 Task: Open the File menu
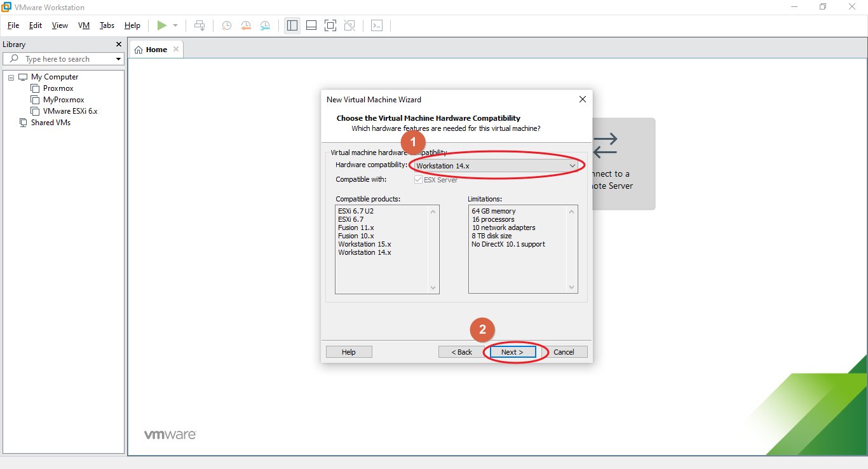tap(13, 25)
